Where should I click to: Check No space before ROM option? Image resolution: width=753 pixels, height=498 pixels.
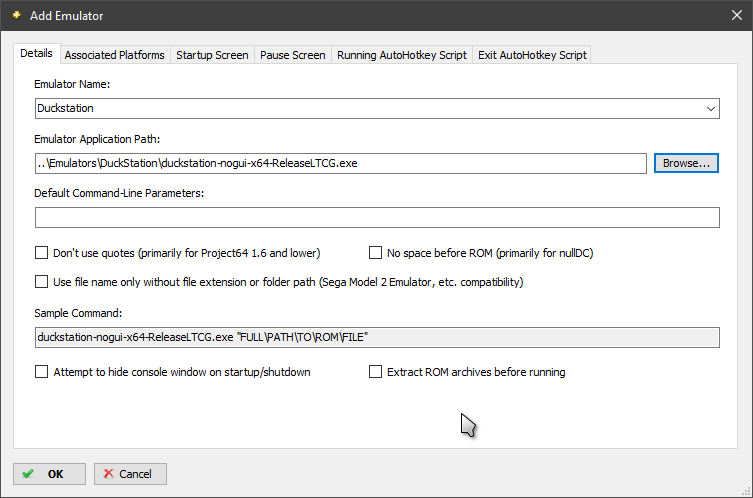coord(376,253)
